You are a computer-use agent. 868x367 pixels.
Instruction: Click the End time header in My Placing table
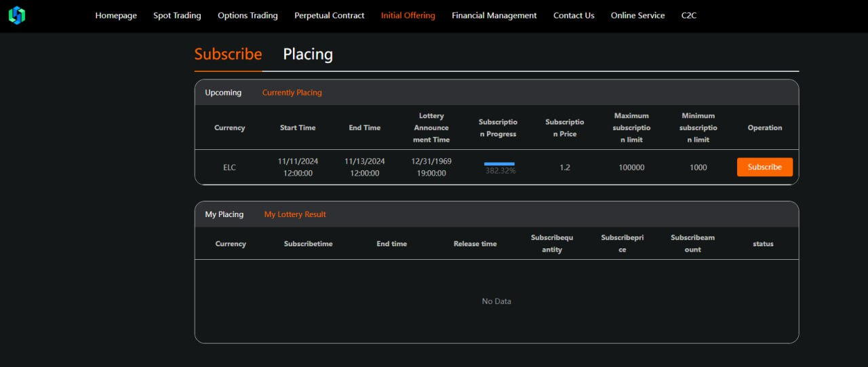point(392,244)
